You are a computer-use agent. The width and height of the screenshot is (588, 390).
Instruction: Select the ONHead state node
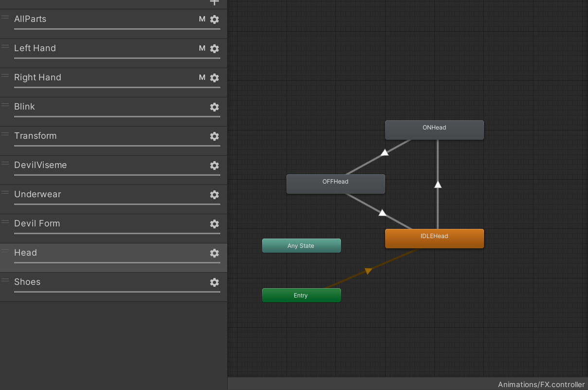(x=434, y=130)
